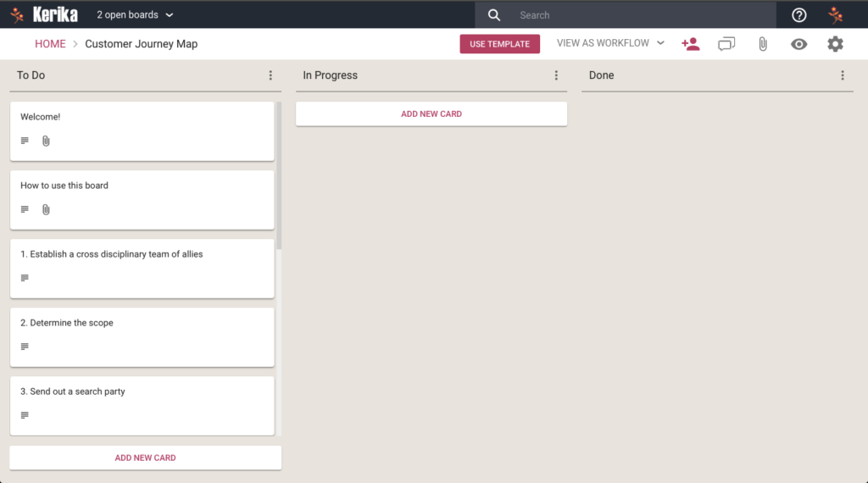Toggle the board eye view icon
Image resolution: width=868 pixels, height=483 pixels.
tap(798, 44)
